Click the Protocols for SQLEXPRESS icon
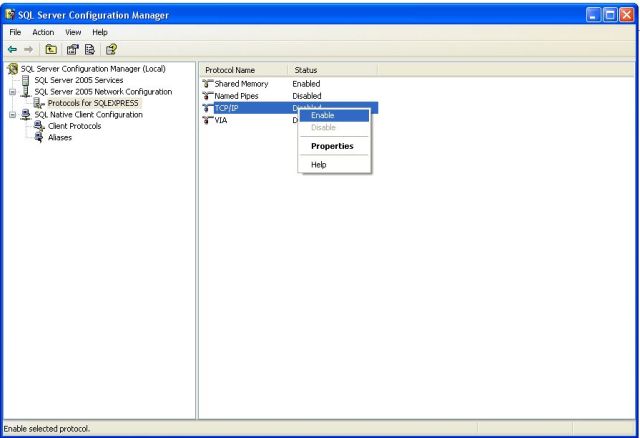This screenshot has height=438, width=640. (x=39, y=103)
